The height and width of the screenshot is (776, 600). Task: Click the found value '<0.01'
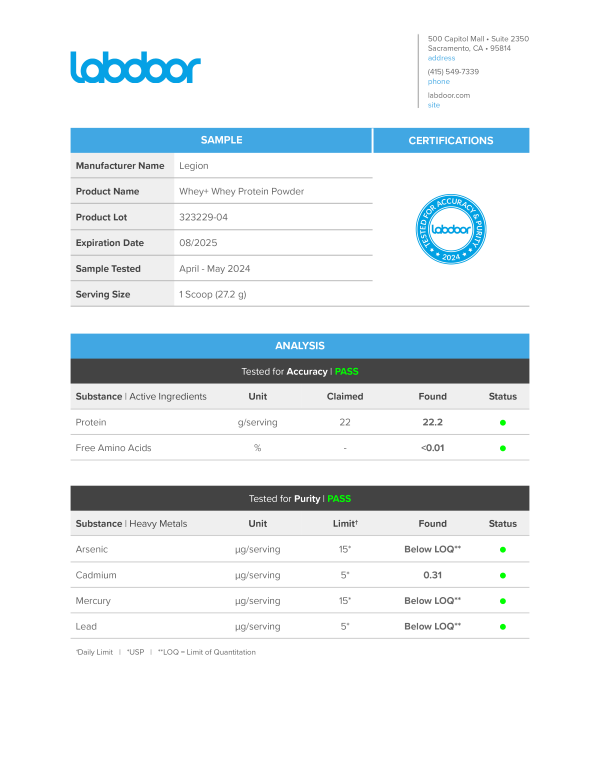pyautogui.click(x=433, y=448)
